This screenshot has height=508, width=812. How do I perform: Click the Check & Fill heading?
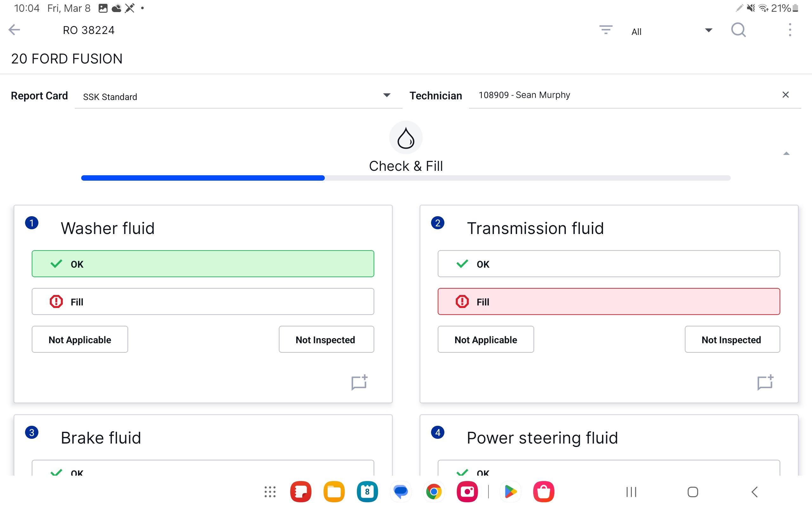click(406, 166)
